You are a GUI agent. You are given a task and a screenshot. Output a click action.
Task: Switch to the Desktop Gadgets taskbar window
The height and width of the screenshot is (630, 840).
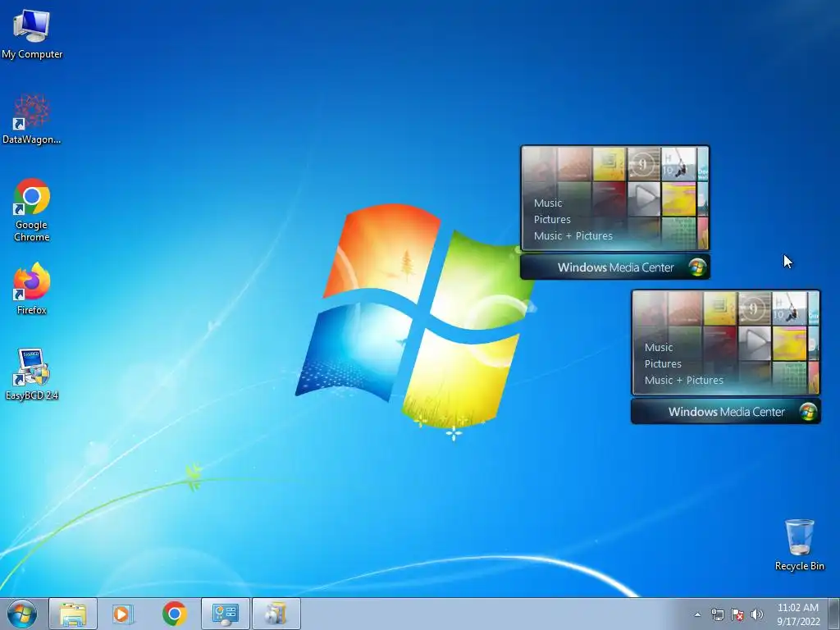(276, 614)
